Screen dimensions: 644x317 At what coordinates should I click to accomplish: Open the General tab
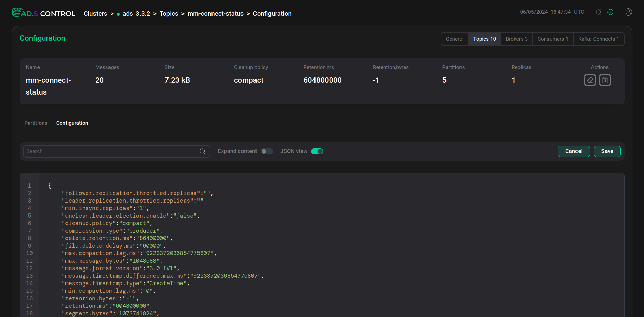coord(455,39)
